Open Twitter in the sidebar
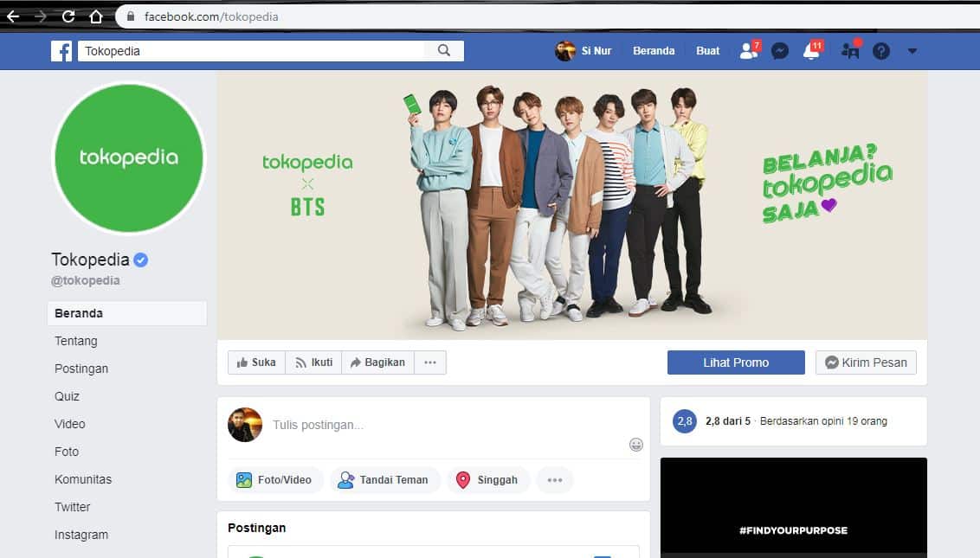Screen dimensions: 980x558 tap(73, 507)
